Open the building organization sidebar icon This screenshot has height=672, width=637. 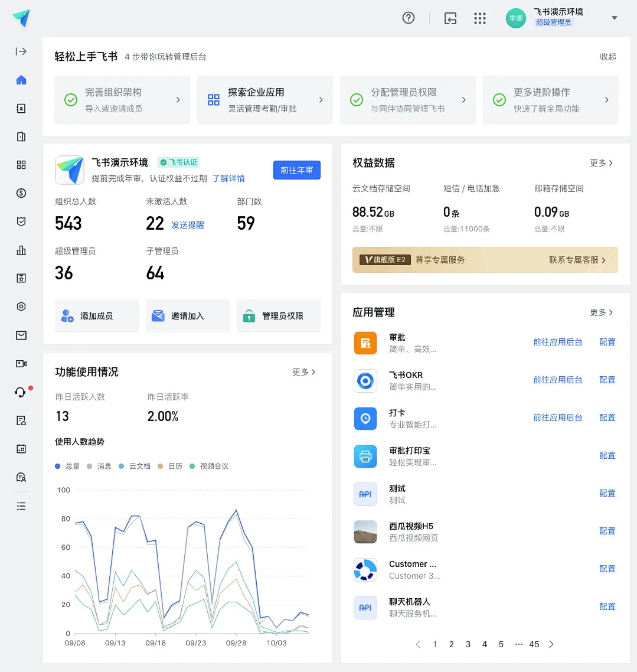tap(21, 137)
